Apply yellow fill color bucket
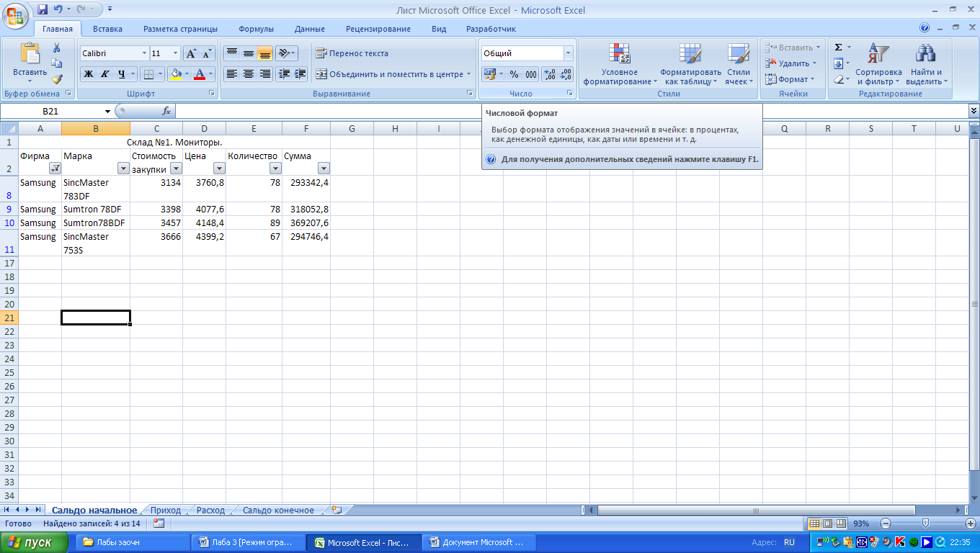 click(174, 74)
